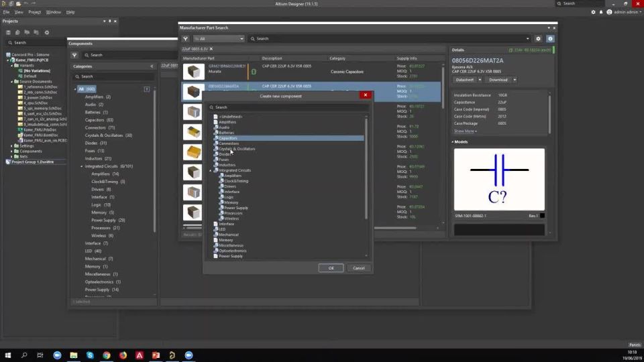Toggle the details info pane icon
The width and height of the screenshot is (644, 362).
550,39
